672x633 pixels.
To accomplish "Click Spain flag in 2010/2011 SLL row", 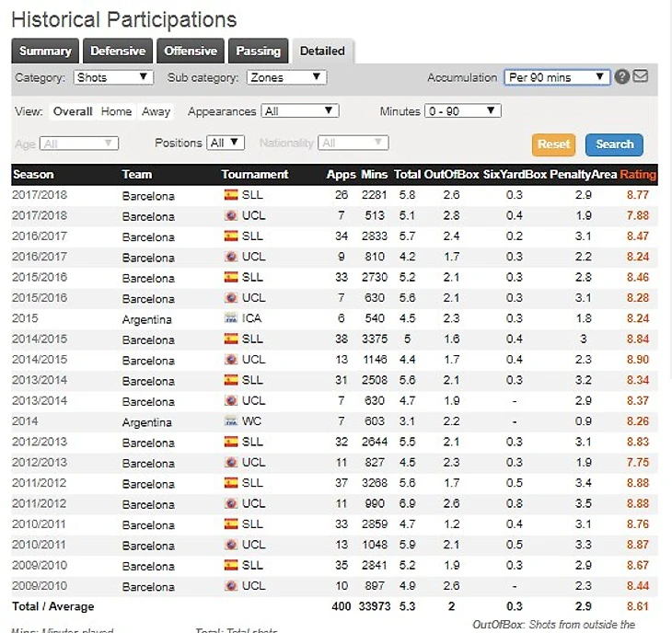I will click(x=230, y=524).
